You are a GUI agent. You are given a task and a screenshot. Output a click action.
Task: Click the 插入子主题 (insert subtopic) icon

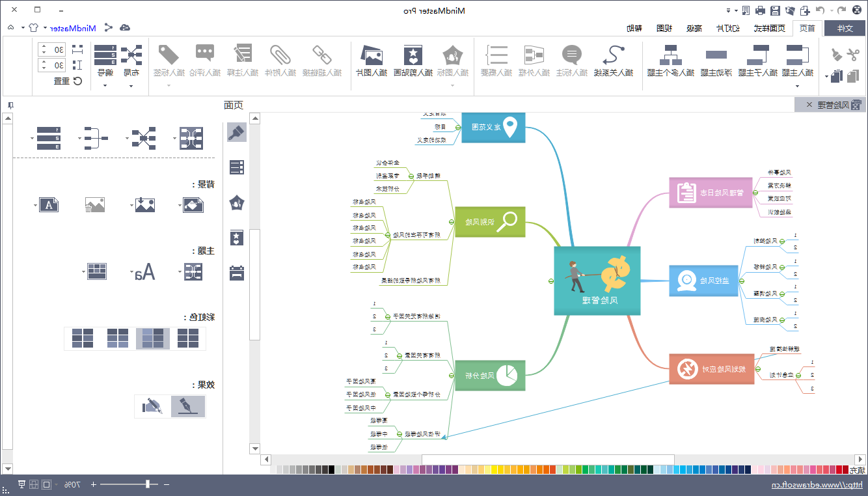pos(757,55)
